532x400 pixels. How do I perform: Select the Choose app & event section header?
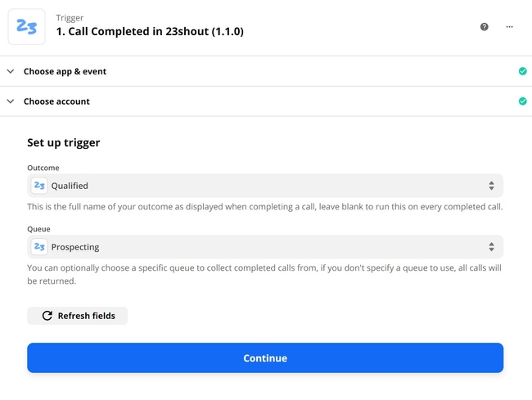tap(266, 71)
